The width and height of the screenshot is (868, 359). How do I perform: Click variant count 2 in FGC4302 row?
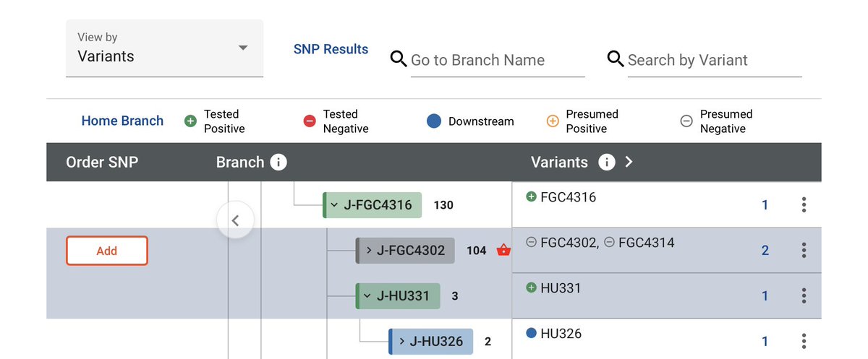(x=765, y=251)
